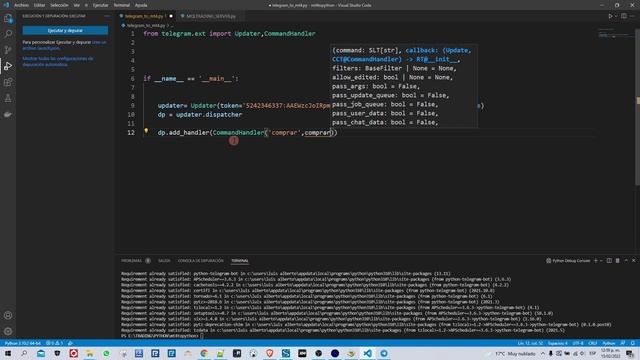Split the editor to the right
640x360 pixels.
(624, 16)
